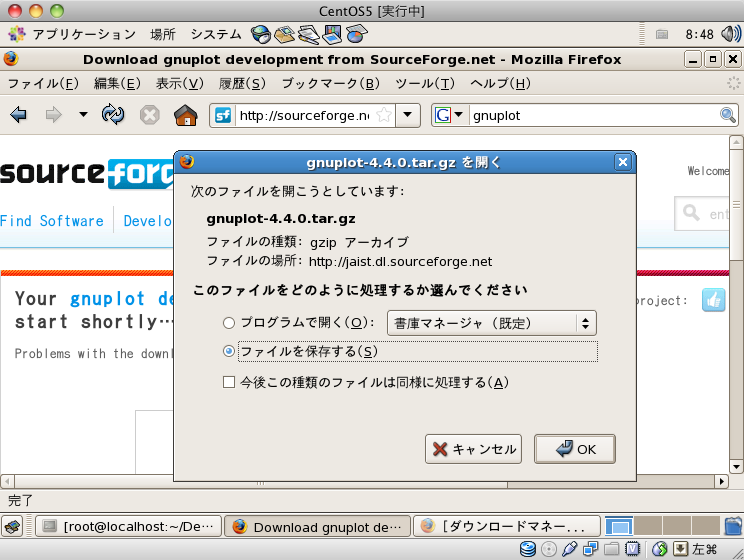Select the ファイルを保存する radio button

[229, 351]
